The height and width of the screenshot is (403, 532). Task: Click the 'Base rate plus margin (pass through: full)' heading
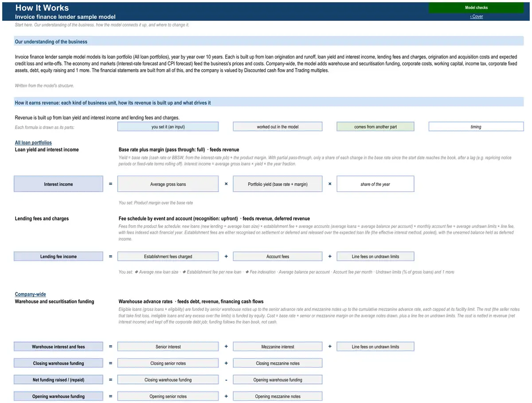pos(162,150)
